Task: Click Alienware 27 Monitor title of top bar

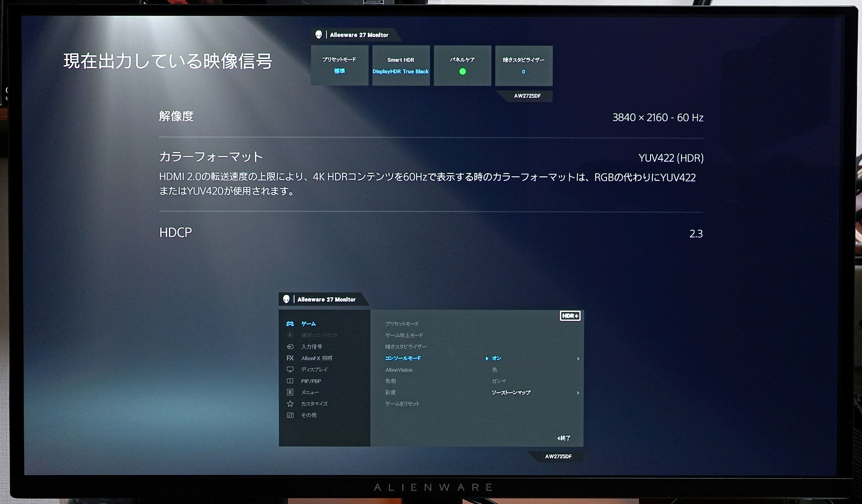Action: 359,35
